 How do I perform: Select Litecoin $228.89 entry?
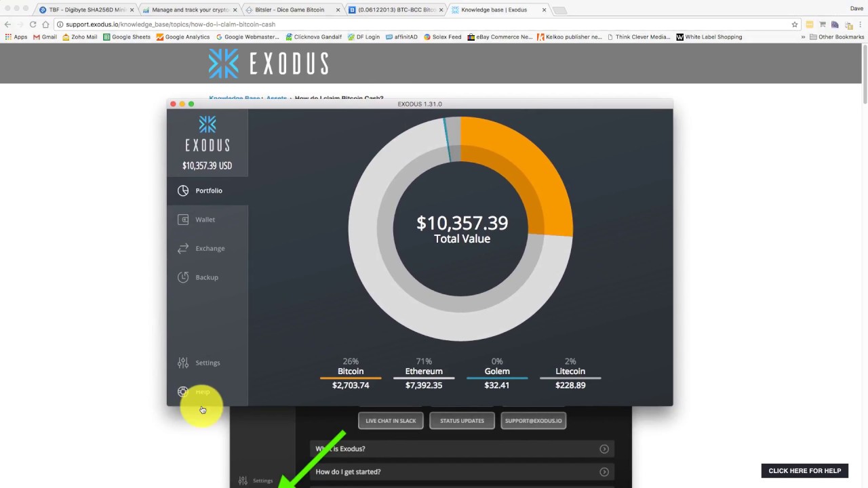(x=570, y=373)
